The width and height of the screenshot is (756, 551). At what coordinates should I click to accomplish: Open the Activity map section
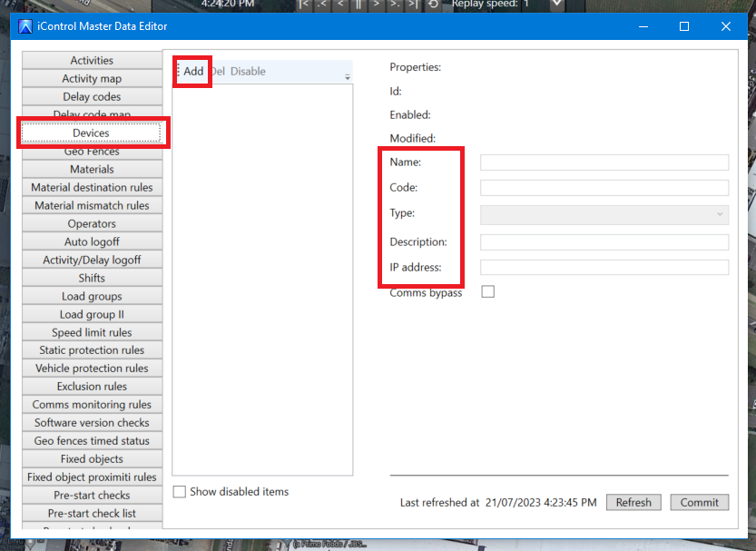(92, 79)
